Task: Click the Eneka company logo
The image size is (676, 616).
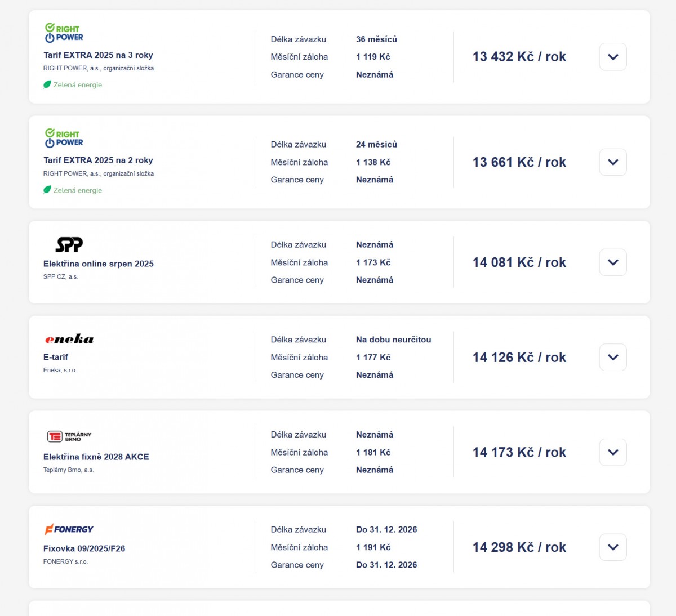Action: point(69,339)
